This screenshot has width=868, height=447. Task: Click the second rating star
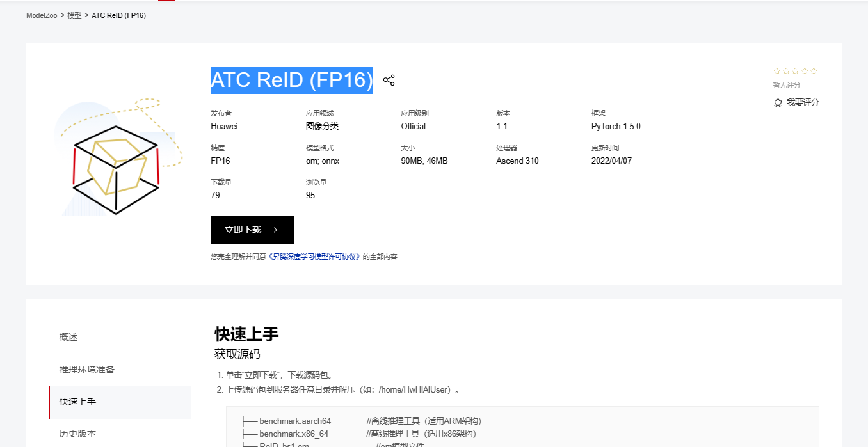[786, 71]
